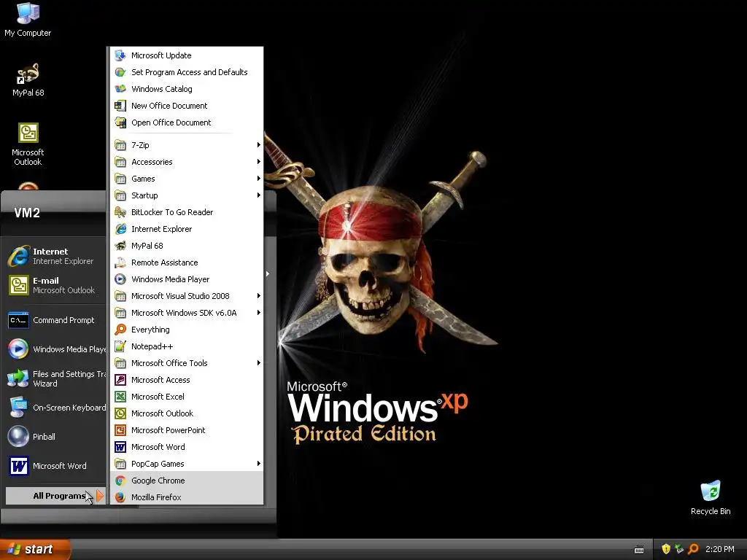Launch MyPal 68 from the programs menu

(x=187, y=246)
